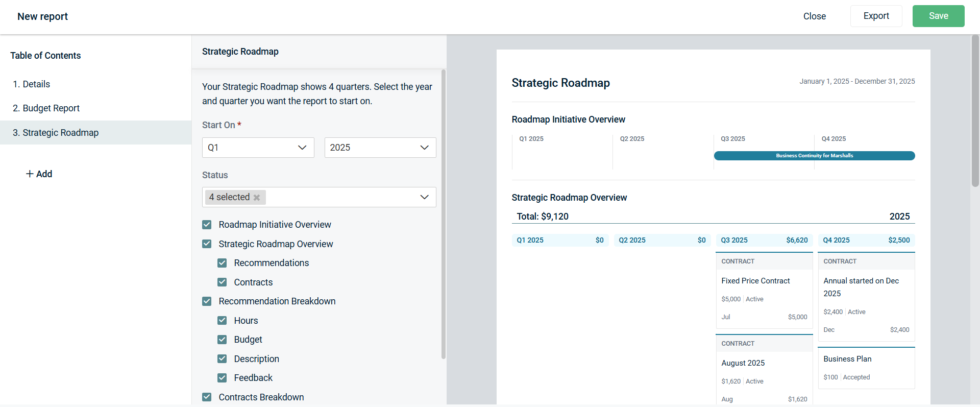Disable the Hours checkbox
The image size is (980, 407).
(x=222, y=321)
